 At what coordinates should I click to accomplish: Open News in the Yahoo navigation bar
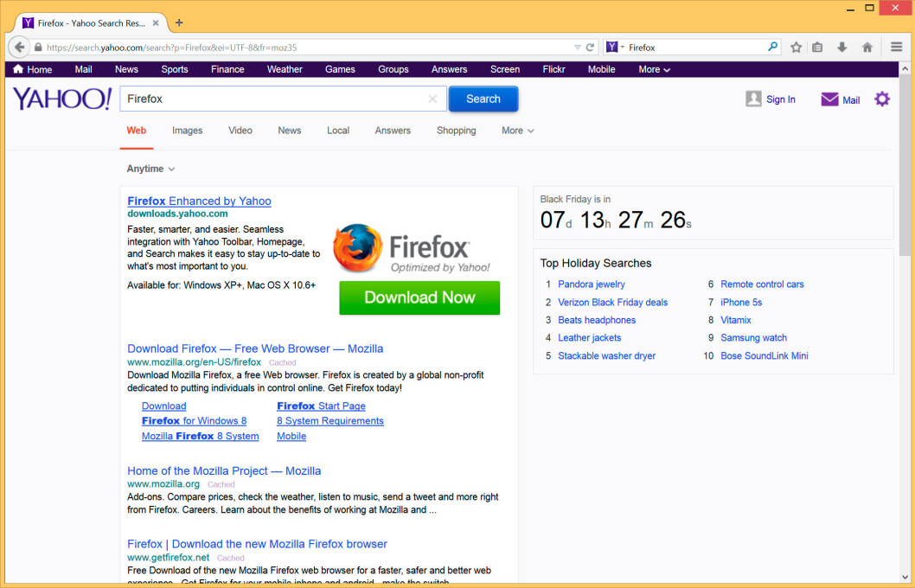[126, 69]
